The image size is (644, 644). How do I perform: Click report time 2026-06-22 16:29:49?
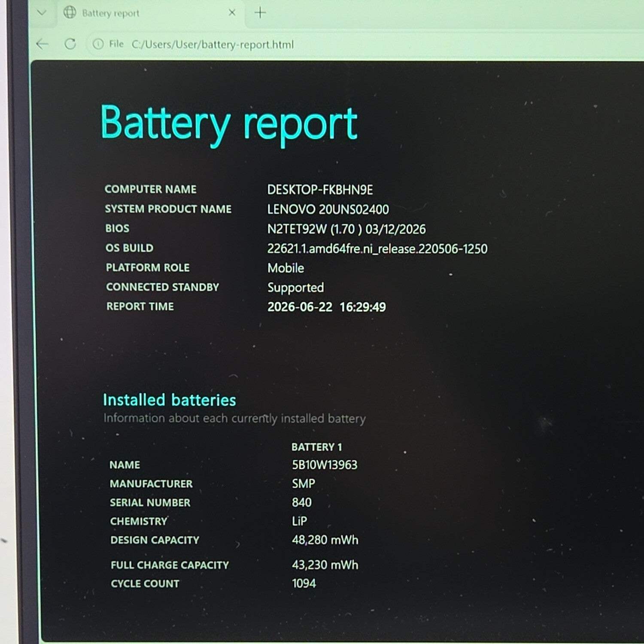327,307
